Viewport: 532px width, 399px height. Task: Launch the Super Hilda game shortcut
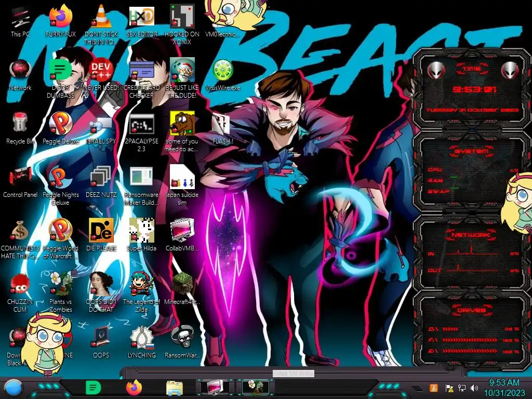coord(141,236)
